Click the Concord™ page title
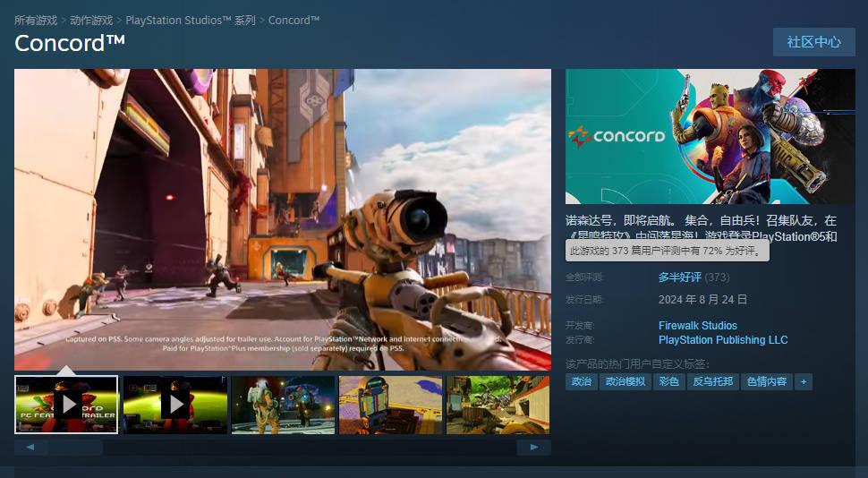Image resolution: width=868 pixels, height=478 pixels. [x=70, y=43]
